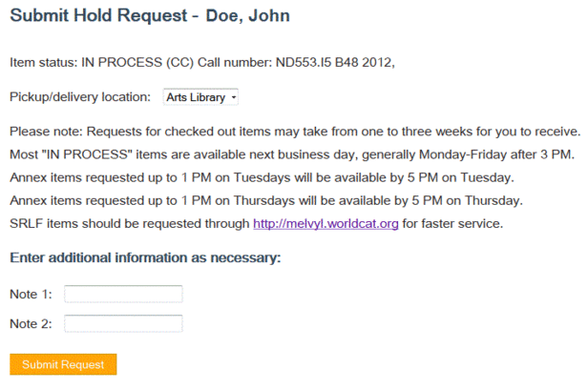Image resolution: width=588 pixels, height=389 pixels.
Task: Click the Note 2 label
Action: tap(31, 324)
